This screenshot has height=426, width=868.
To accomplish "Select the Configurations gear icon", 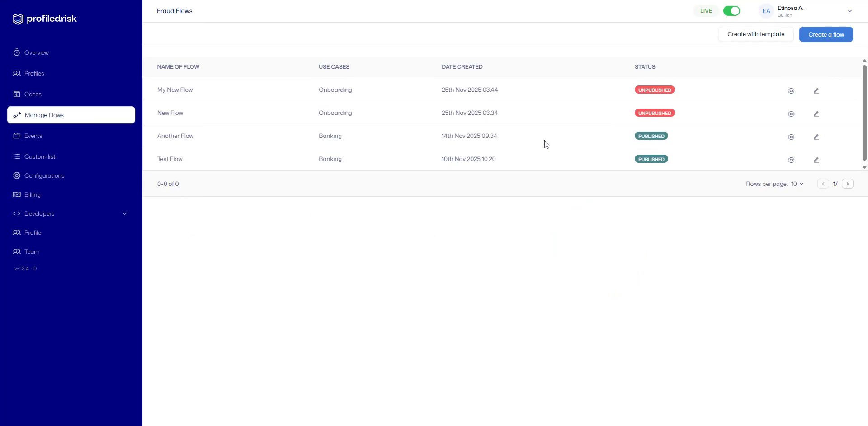I will (17, 175).
